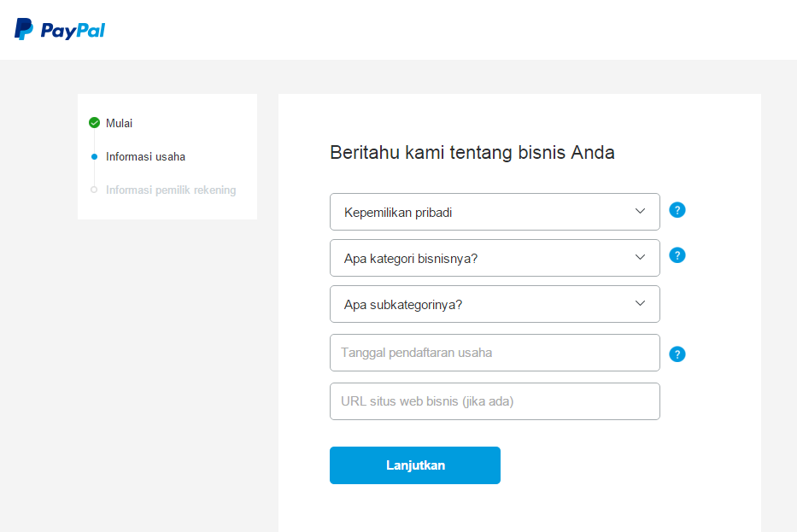Focus the Tanggal pendaftaran usaha field
The image size is (797, 532).
click(495, 353)
